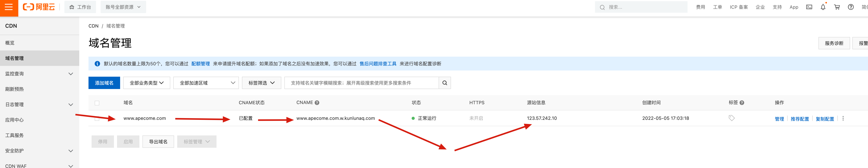Focus the domain keyword search field
Viewport: 868px width, 168px height.
tap(361, 83)
